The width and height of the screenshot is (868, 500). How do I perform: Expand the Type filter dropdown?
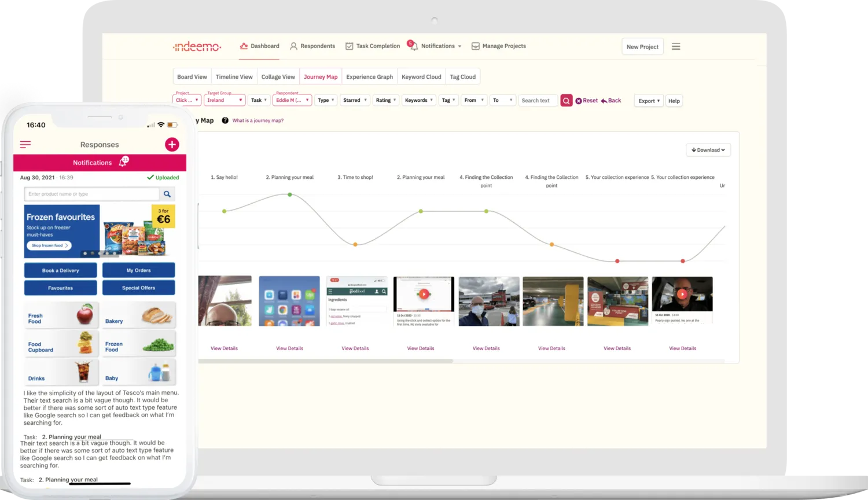pyautogui.click(x=326, y=101)
